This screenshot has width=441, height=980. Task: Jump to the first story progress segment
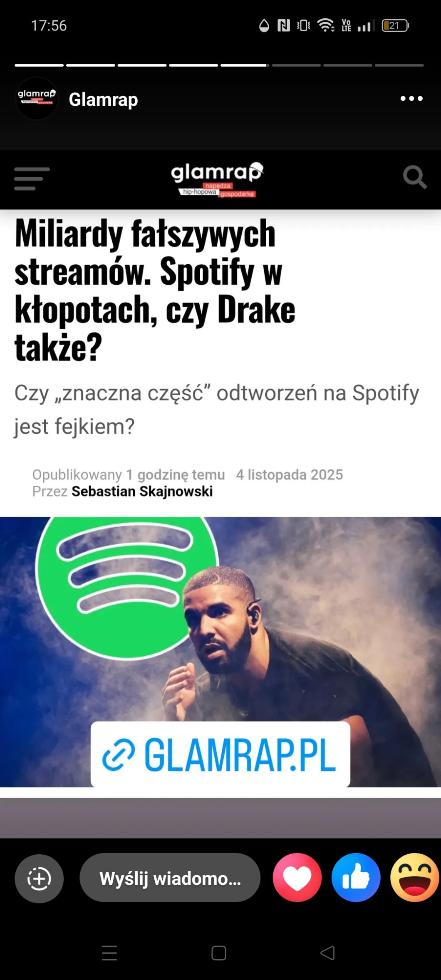pyautogui.click(x=39, y=65)
